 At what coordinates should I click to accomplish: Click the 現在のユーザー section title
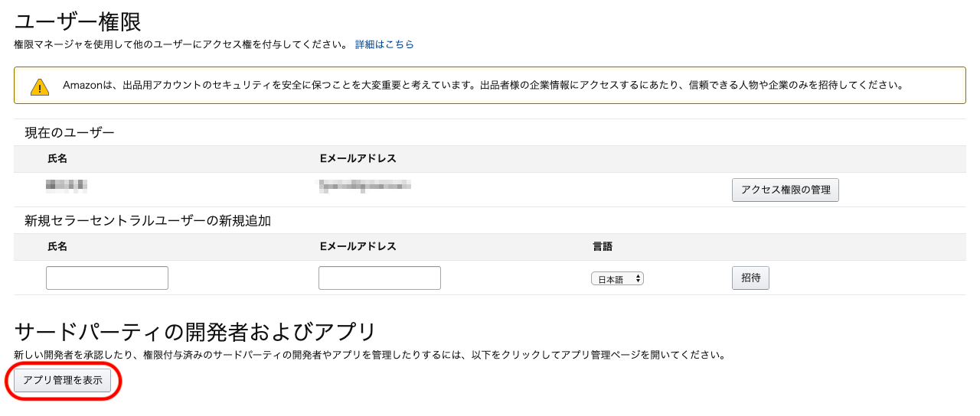click(x=70, y=133)
